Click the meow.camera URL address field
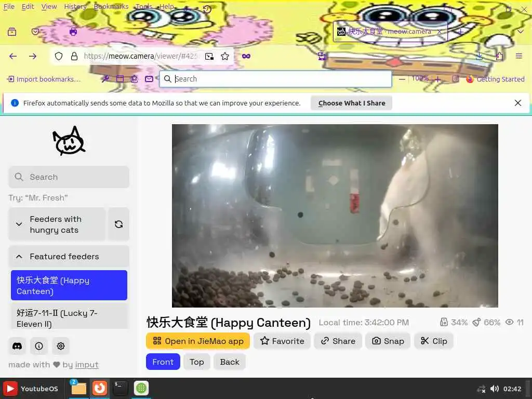 tap(140, 56)
